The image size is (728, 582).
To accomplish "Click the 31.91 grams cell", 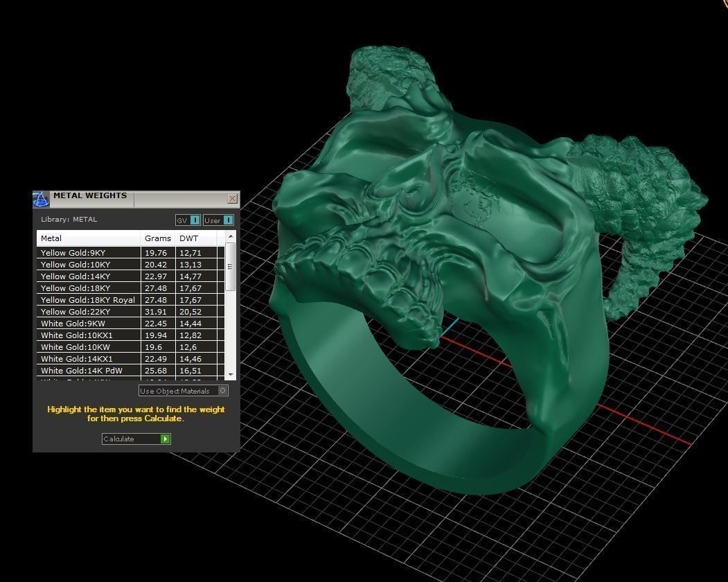I will (x=158, y=312).
